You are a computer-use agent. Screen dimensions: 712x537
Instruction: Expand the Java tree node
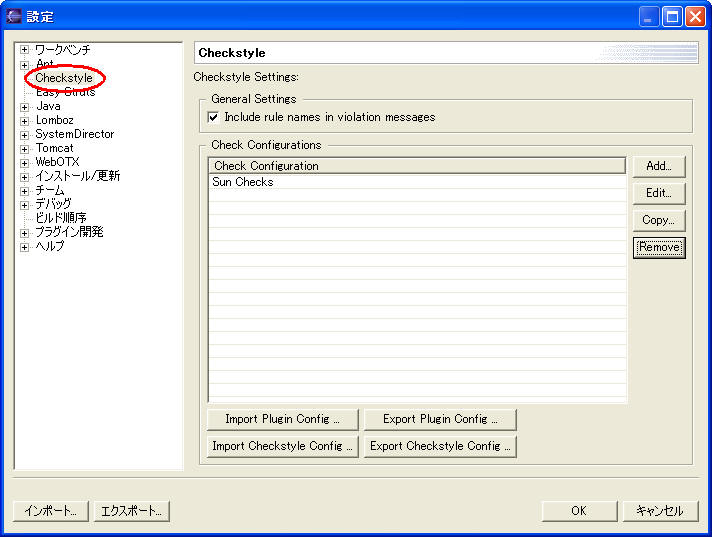[24, 106]
